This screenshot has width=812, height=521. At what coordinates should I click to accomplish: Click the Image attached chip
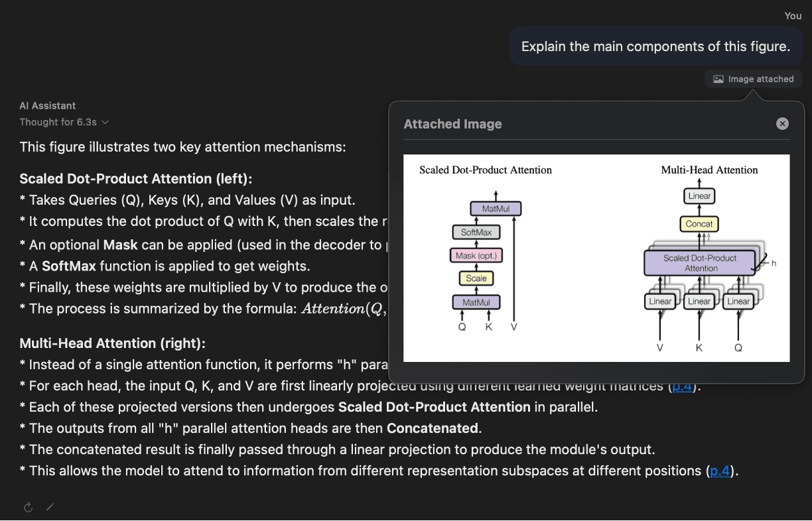[x=753, y=78]
